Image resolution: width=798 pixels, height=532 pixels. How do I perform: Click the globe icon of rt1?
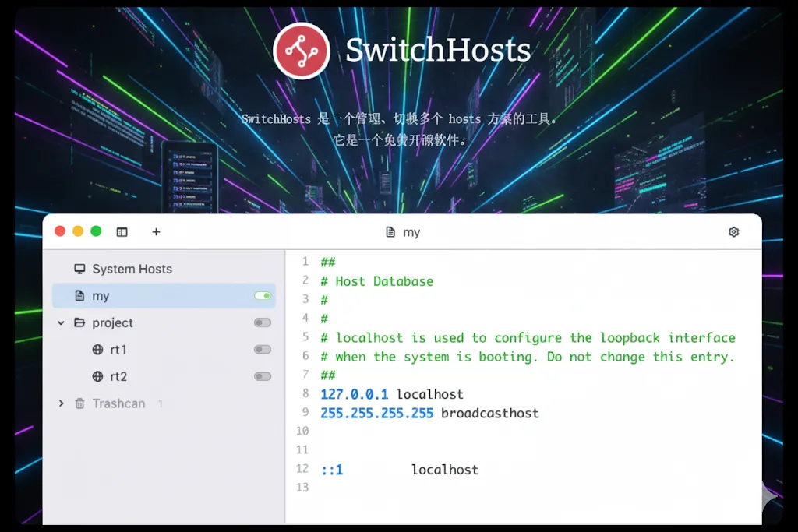coord(97,350)
